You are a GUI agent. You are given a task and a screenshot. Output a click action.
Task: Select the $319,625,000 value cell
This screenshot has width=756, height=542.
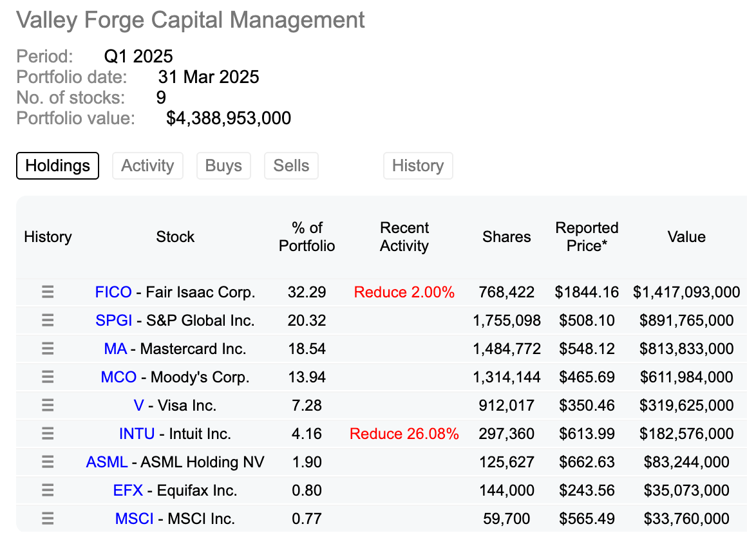click(686, 405)
